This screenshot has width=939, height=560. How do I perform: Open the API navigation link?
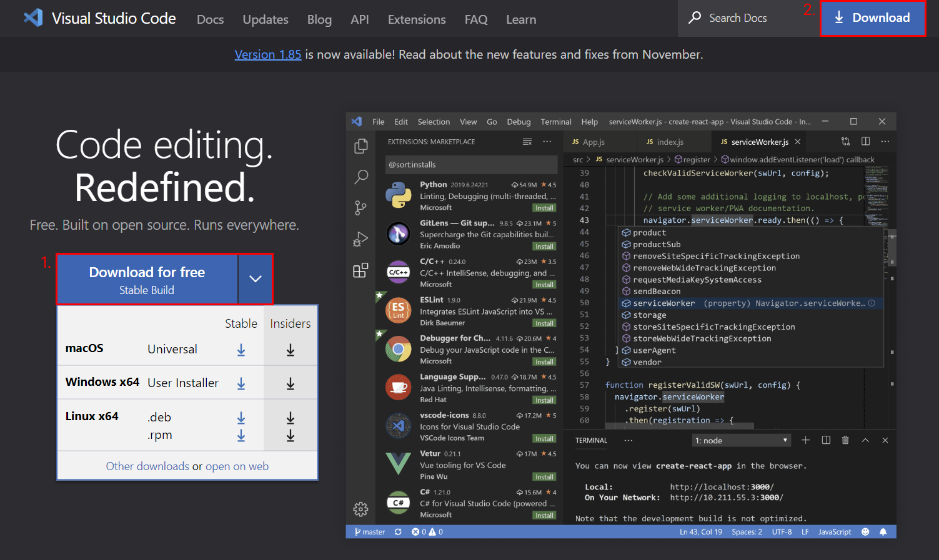[x=360, y=19]
